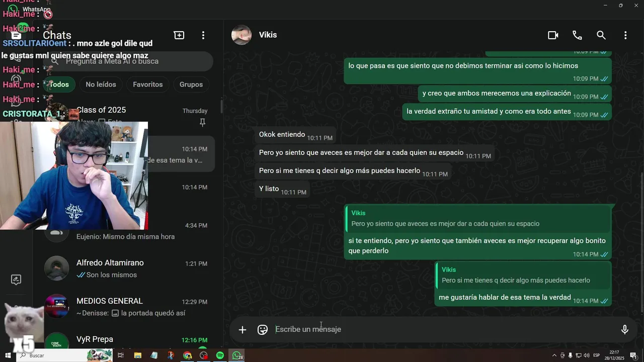
Task: Click Alfredo Altamirano's profile picture
Action: point(56,268)
